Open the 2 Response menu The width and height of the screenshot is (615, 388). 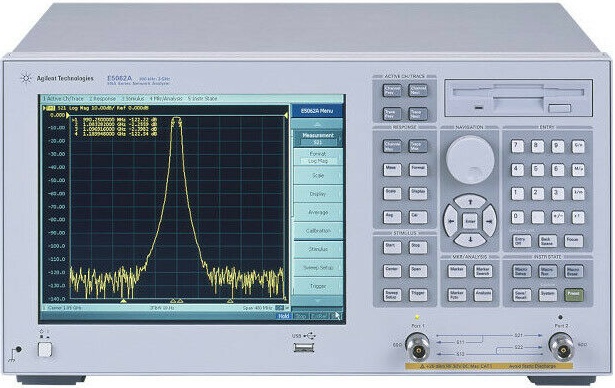[103, 98]
